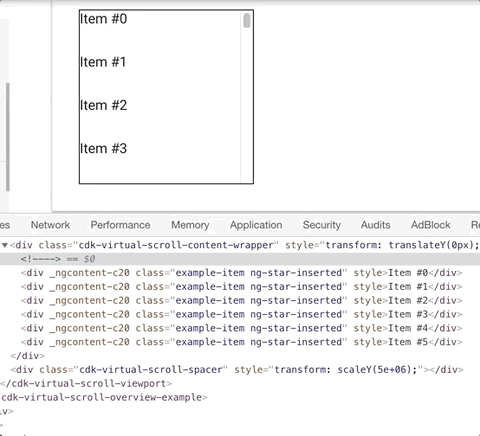
Task: Click Item #1 in the scroll list
Action: [103, 62]
